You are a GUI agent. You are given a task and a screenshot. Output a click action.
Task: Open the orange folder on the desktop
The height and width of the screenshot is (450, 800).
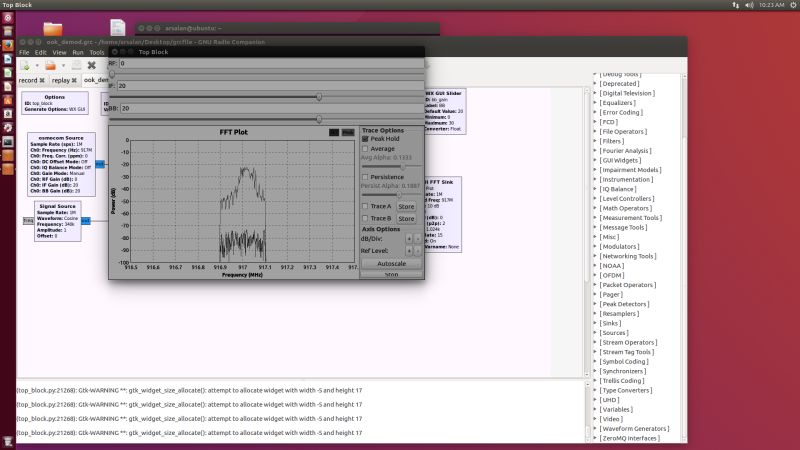pyautogui.click(x=53, y=29)
